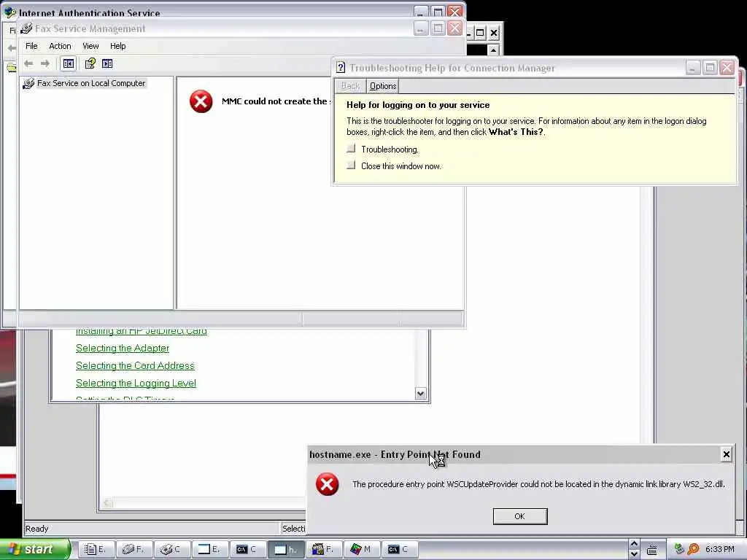Switch to the window-icon taskbar item labeled E.
The width and height of the screenshot is (747, 560).
(x=209, y=550)
